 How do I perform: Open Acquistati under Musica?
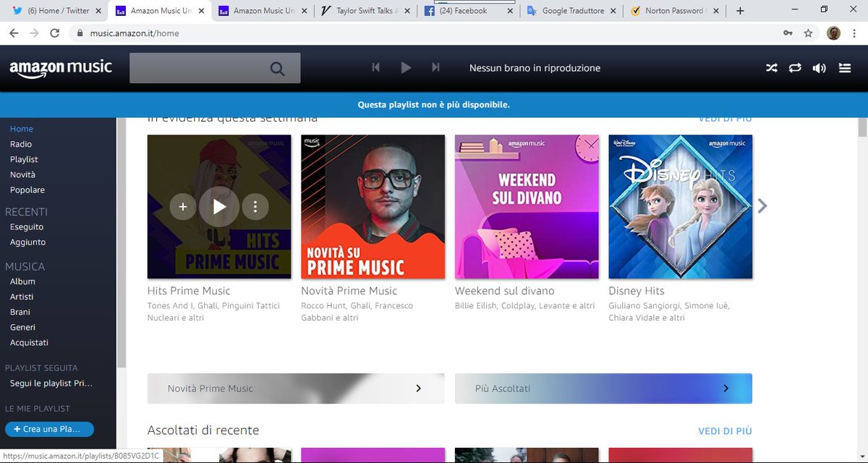(29, 342)
